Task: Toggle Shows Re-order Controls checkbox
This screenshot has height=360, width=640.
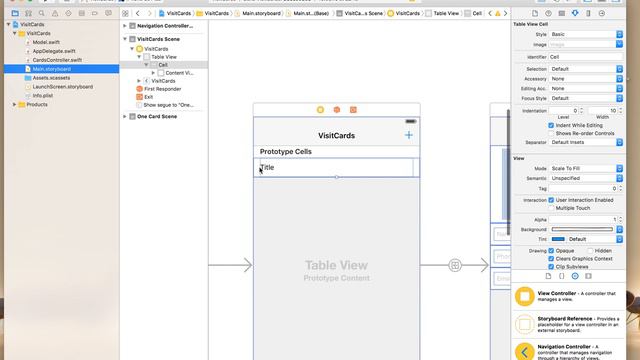Action: click(551, 133)
